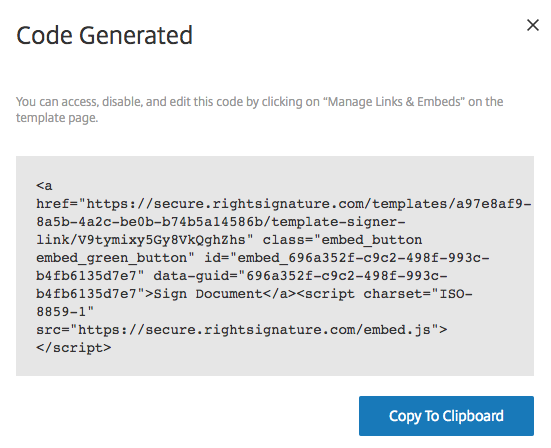Click the embed.js script URL line

click(242, 330)
